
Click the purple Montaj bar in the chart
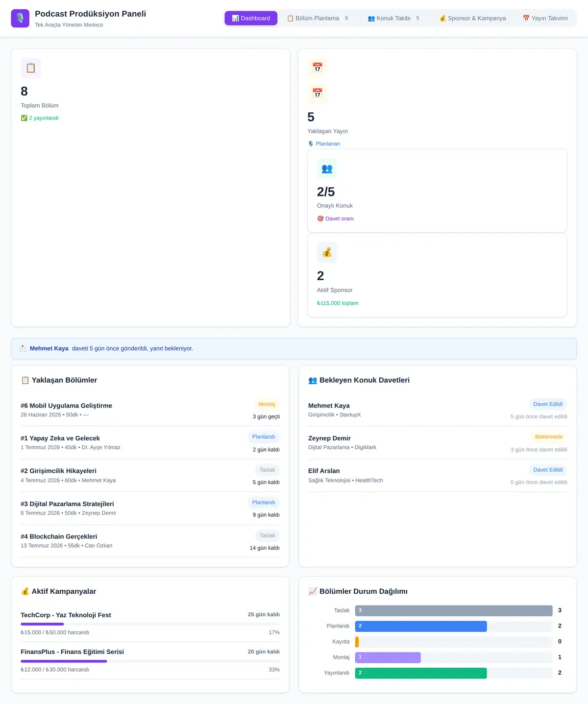click(388, 657)
